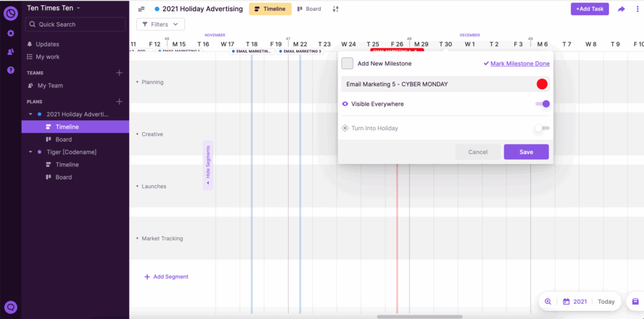Click the Market Tracking segment label
The image size is (644, 319).
click(162, 238)
